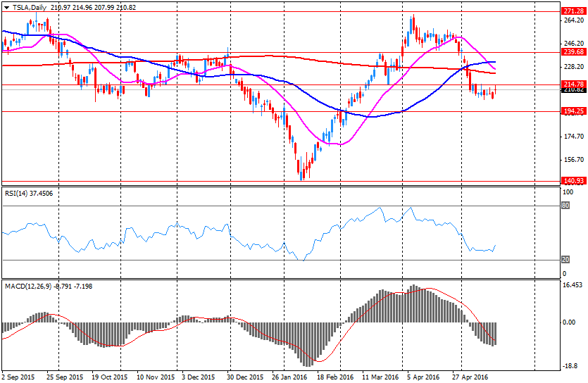Click the 5 Apr 2016 date label
Viewport: 588px width, 383px height.
423,377
